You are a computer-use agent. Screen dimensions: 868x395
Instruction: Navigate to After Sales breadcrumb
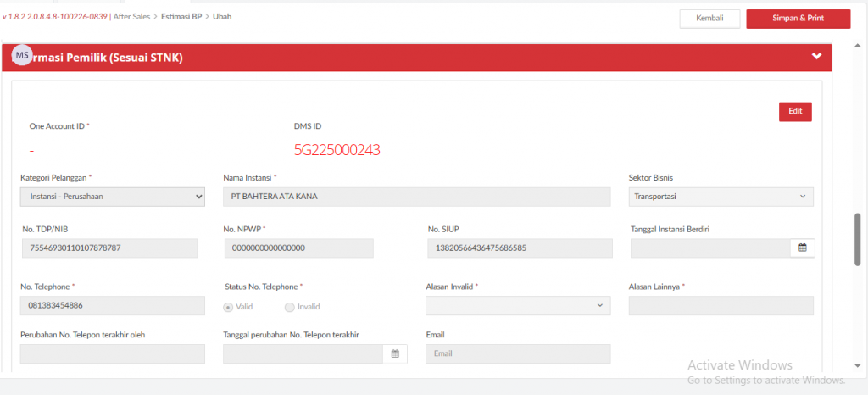coord(133,16)
